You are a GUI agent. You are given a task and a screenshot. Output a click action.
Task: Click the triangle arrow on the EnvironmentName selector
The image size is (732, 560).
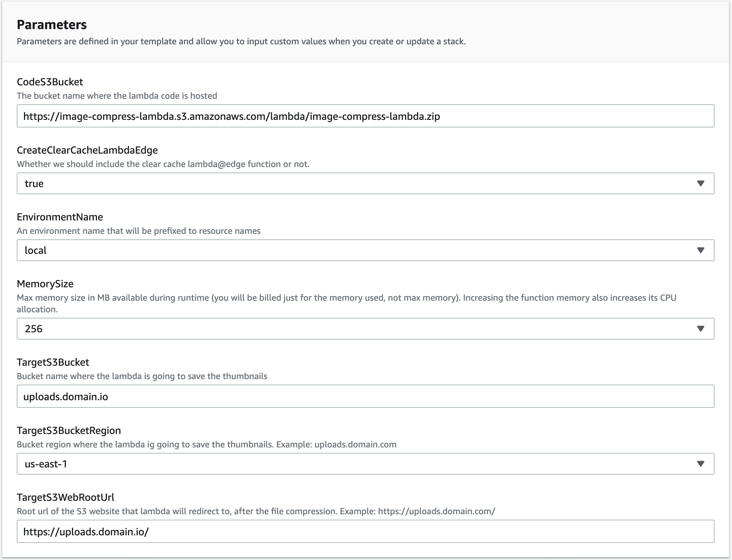[700, 250]
